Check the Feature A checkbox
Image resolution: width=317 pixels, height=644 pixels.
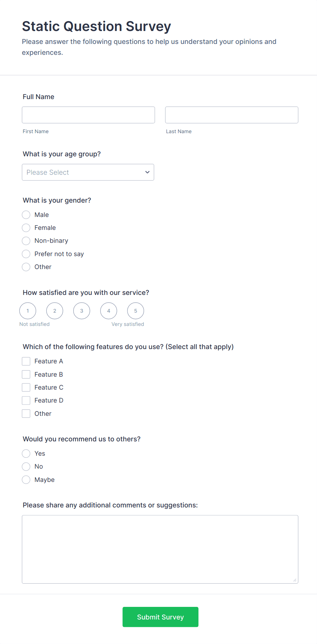coord(26,361)
